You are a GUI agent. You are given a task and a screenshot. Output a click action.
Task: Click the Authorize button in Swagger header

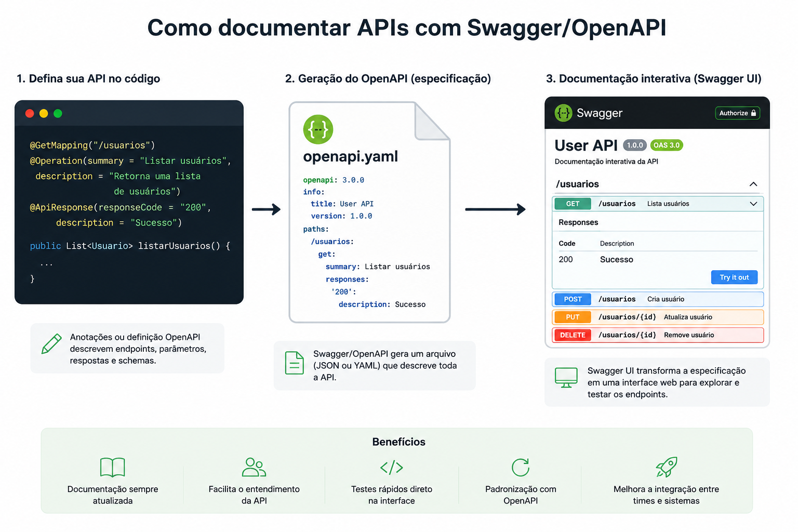[x=738, y=113]
